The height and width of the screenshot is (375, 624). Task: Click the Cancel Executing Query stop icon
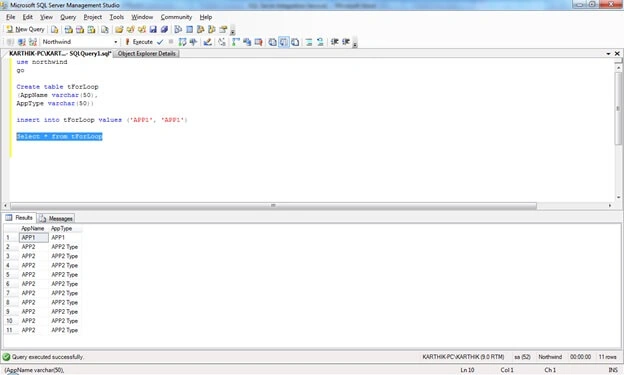coord(171,42)
